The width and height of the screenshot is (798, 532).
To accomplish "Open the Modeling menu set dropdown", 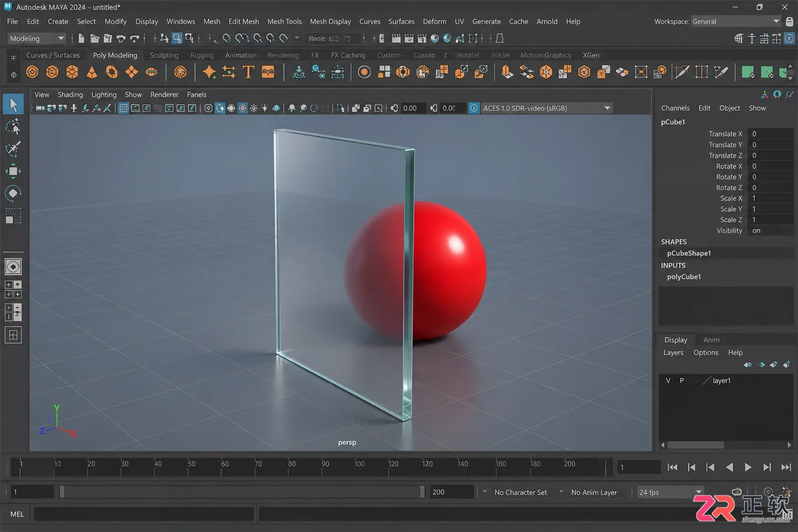I will pos(37,38).
